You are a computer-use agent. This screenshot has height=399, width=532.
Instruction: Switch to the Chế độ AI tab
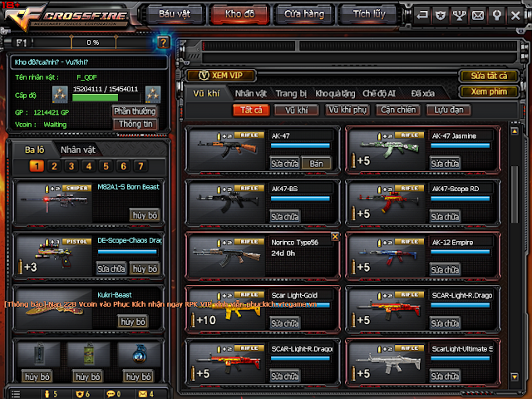[x=379, y=93]
